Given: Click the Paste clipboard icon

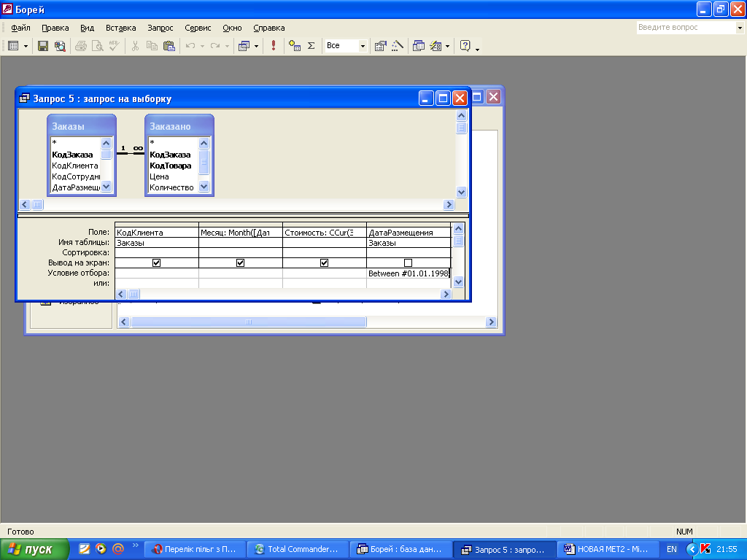Looking at the screenshot, I should click(x=169, y=46).
